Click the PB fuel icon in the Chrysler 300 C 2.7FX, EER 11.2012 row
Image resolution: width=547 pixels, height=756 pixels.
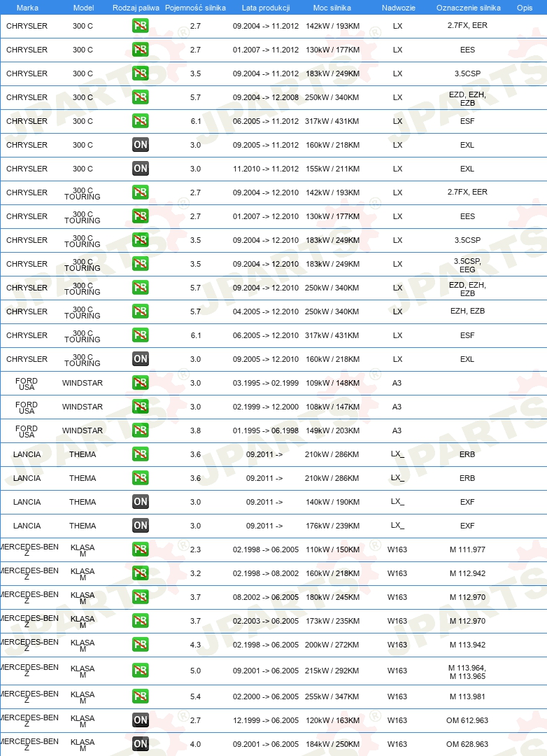[x=140, y=26]
